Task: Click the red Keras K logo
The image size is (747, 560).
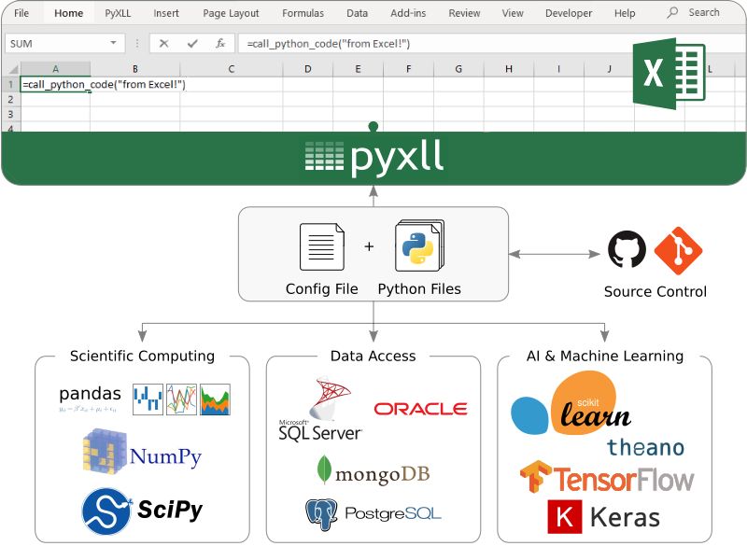Action: [x=565, y=517]
